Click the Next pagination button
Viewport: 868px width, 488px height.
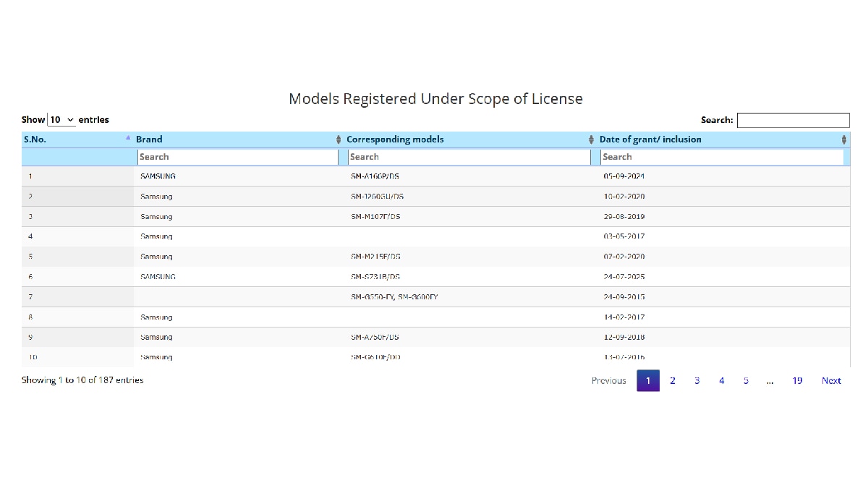pyautogui.click(x=831, y=380)
